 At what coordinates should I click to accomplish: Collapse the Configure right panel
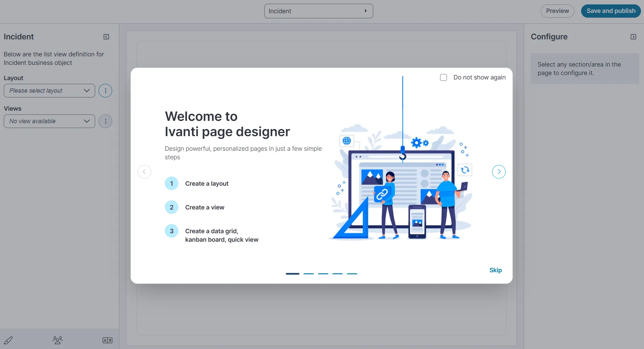coord(633,37)
